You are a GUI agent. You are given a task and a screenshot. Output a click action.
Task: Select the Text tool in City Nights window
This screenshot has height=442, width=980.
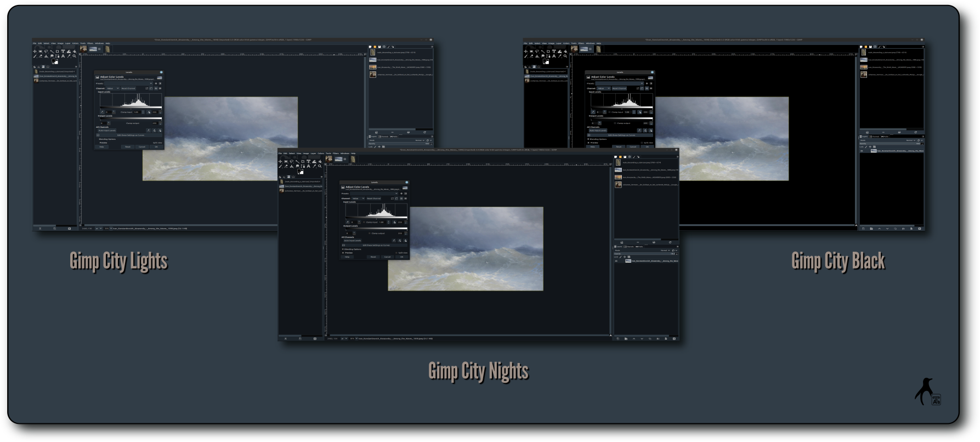coord(308,166)
